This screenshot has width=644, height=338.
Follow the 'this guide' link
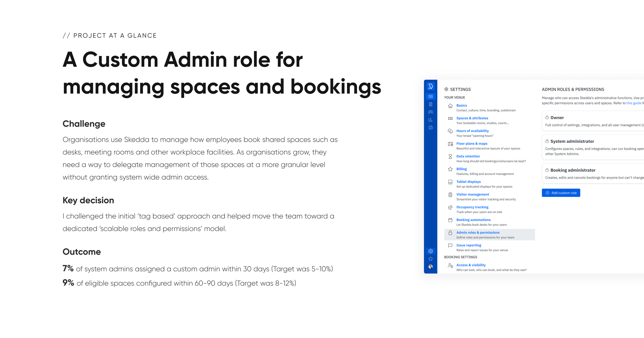coord(634,103)
